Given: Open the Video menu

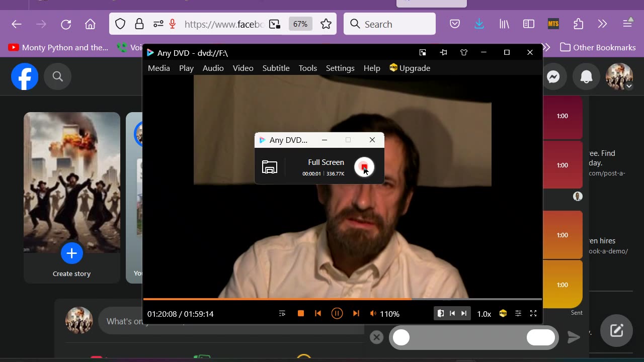Looking at the screenshot, I should click(243, 68).
